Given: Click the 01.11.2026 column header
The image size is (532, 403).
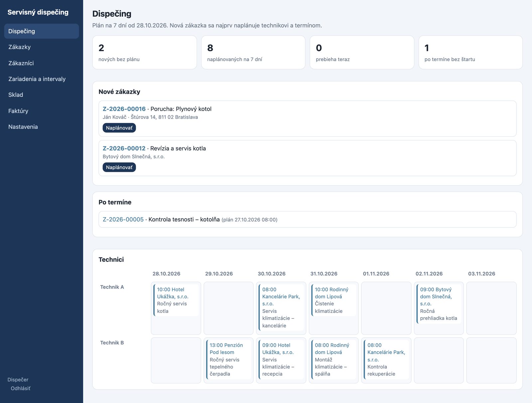Looking at the screenshot, I should 376,274.
